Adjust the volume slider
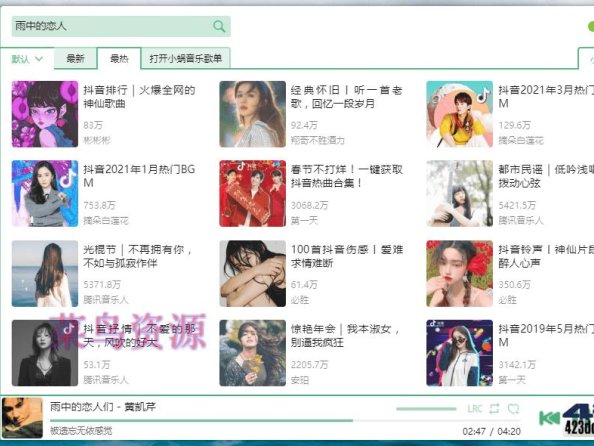 tap(426, 409)
